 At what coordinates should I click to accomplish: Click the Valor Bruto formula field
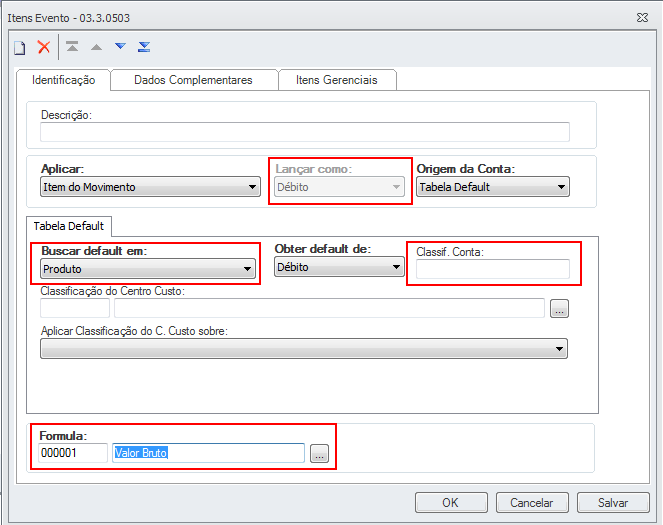point(208,453)
